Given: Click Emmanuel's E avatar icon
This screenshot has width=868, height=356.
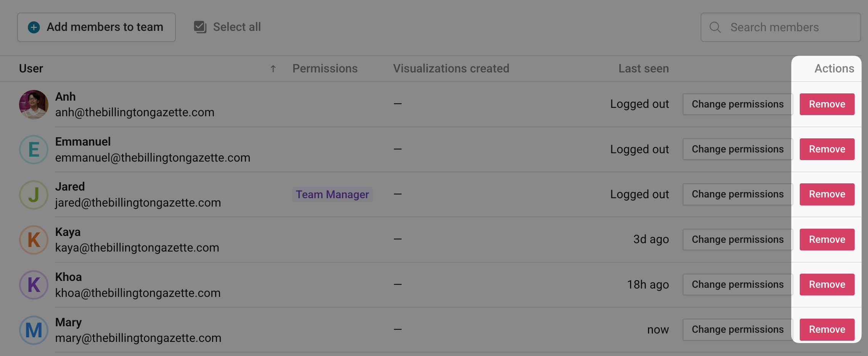Looking at the screenshot, I should pos(34,149).
